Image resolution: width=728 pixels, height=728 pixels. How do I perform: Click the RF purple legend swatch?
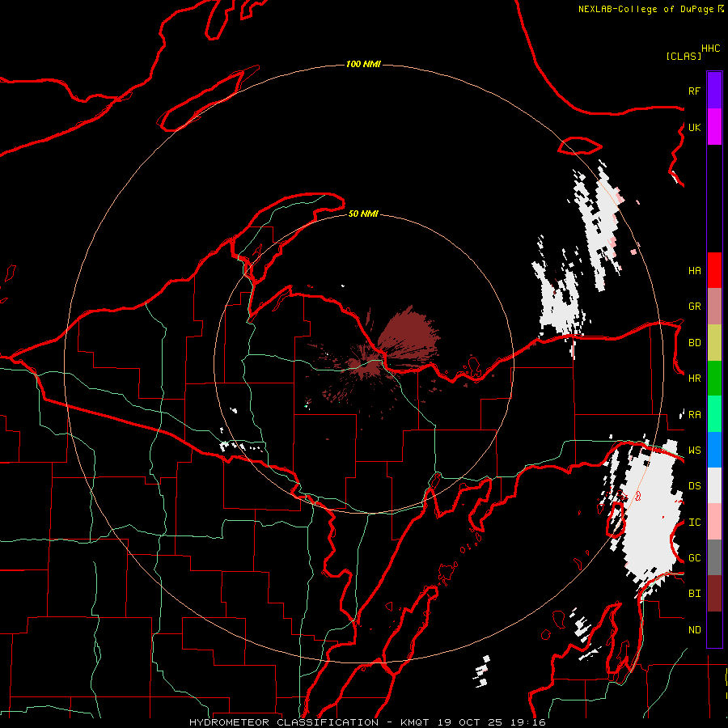click(x=714, y=91)
